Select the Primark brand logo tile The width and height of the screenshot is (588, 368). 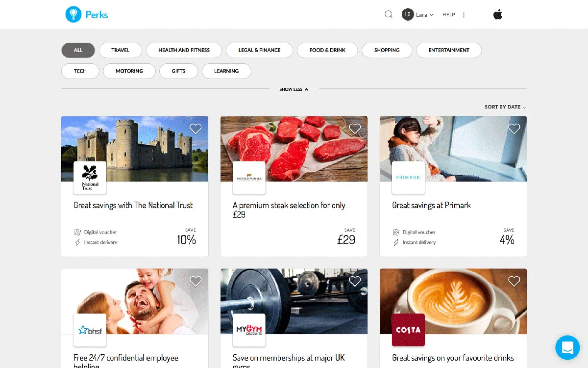tap(408, 178)
